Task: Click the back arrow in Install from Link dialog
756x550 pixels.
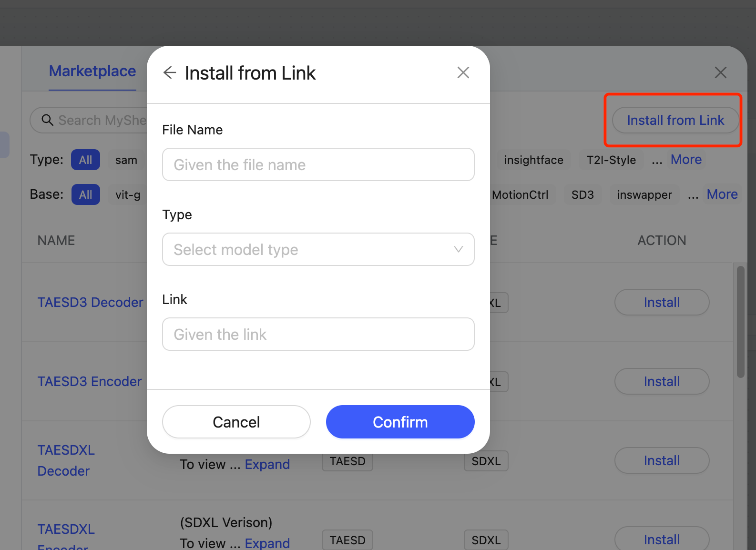Action: point(170,72)
